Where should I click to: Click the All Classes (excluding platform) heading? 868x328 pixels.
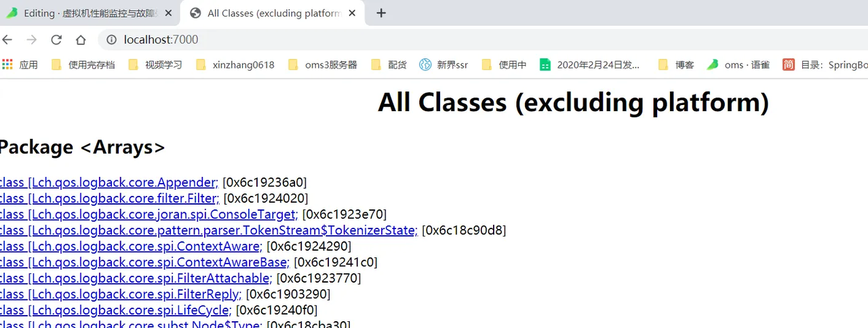[574, 102]
